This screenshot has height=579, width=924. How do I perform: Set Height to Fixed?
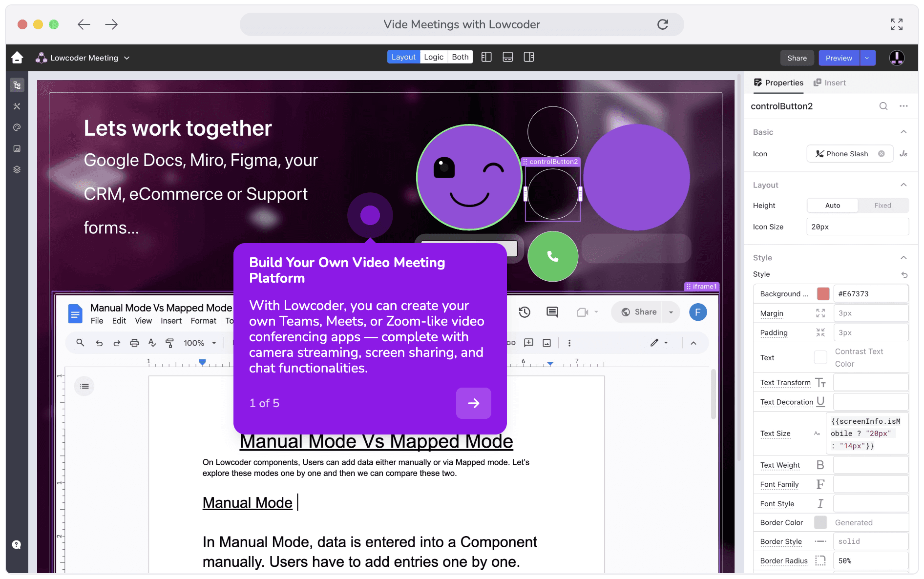tap(882, 206)
